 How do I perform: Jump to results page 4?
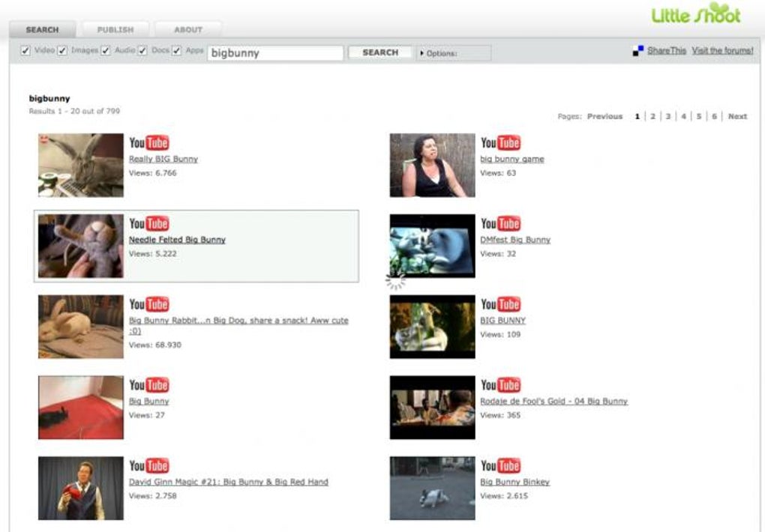(683, 116)
